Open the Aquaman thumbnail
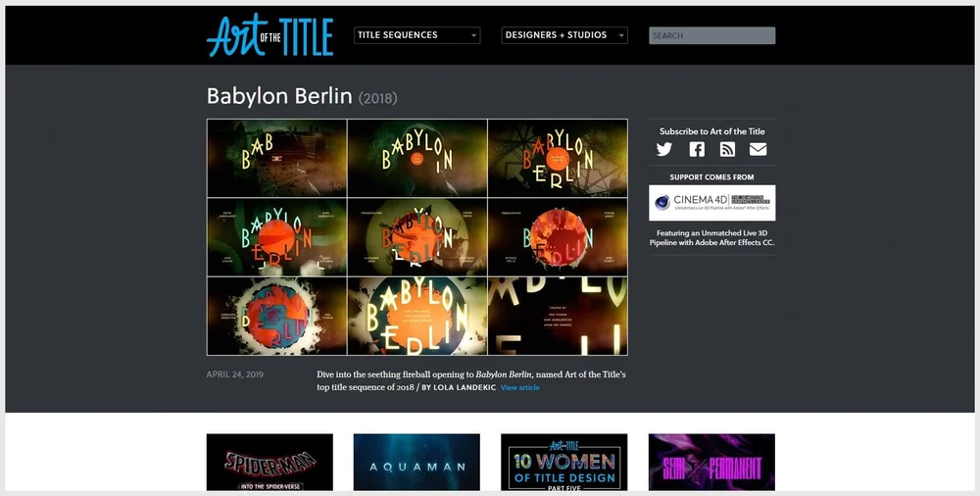Image resolution: width=980 pixels, height=496 pixels. click(416, 463)
